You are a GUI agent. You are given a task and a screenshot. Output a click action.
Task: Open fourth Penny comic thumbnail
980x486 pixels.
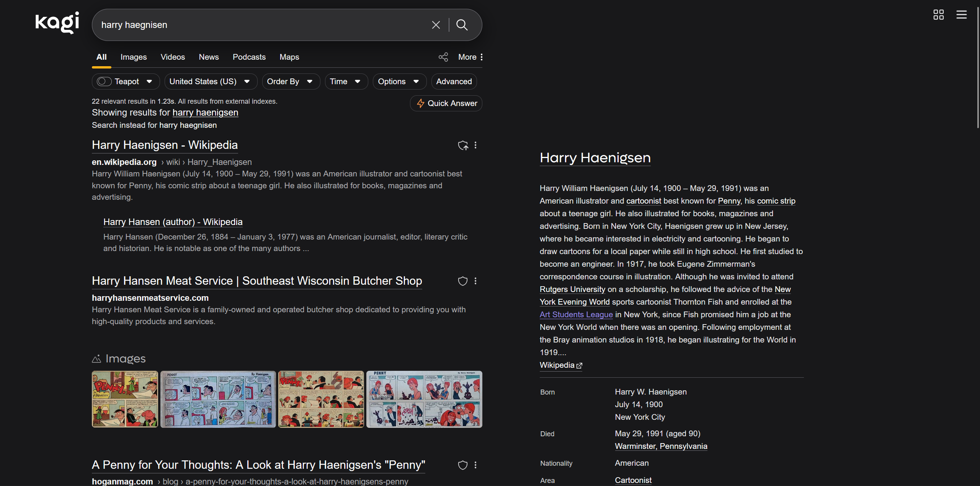[x=424, y=399]
